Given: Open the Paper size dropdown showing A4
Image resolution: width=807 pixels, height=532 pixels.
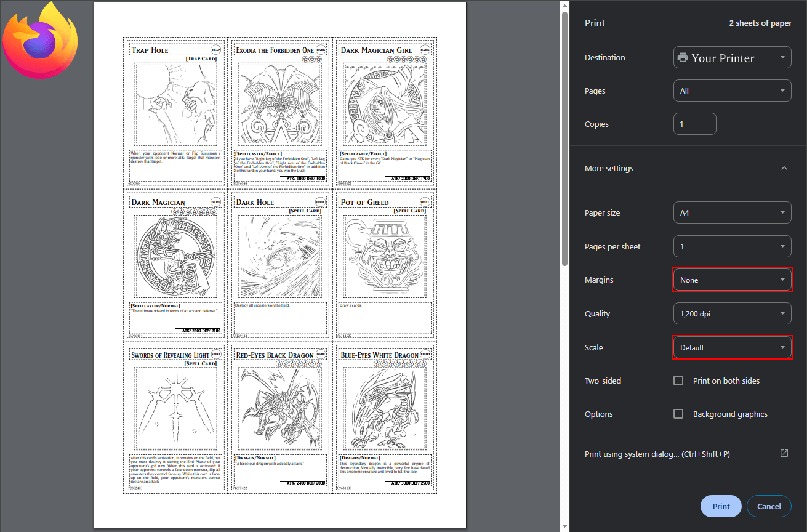Looking at the screenshot, I should click(732, 212).
